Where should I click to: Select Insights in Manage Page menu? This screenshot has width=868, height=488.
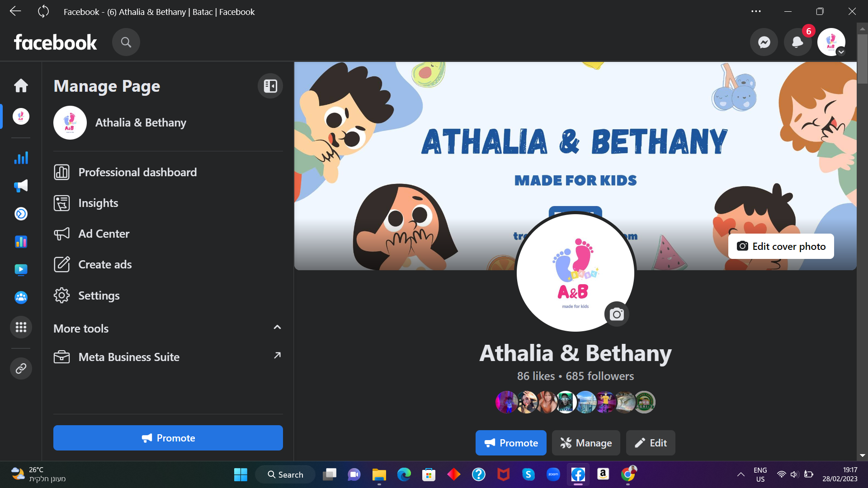click(98, 203)
